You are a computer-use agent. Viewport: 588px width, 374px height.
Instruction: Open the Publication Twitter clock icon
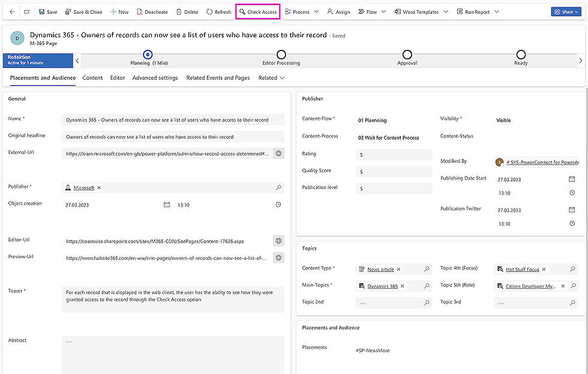tap(572, 223)
